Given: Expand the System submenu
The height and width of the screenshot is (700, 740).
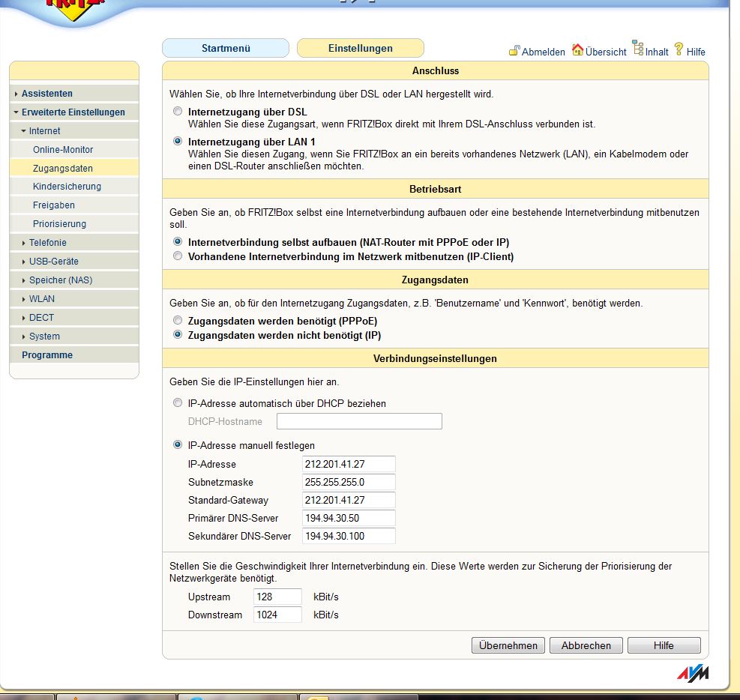Looking at the screenshot, I should pos(74,337).
